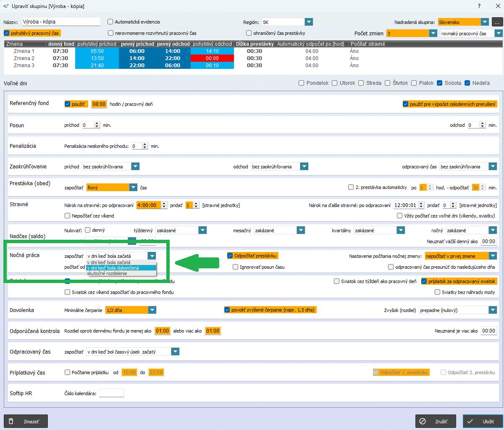Click the help question mark in title bar

point(480,6)
